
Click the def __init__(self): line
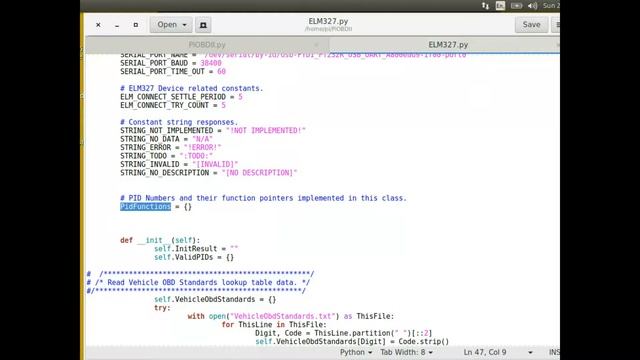coord(160,240)
